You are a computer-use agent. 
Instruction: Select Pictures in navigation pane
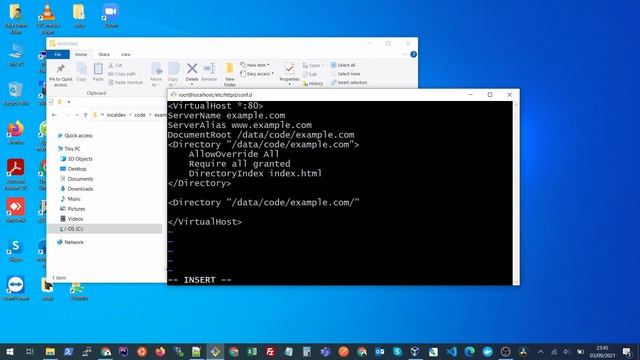(x=73, y=209)
